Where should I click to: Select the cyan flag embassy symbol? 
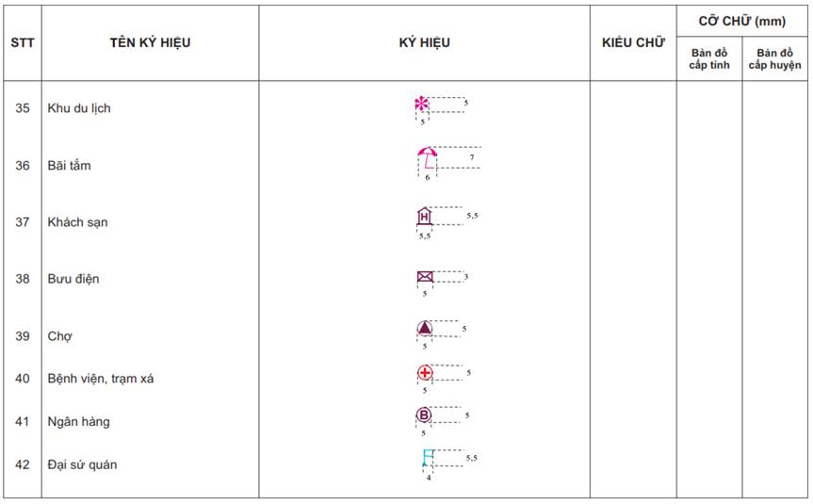pyautogui.click(x=428, y=457)
